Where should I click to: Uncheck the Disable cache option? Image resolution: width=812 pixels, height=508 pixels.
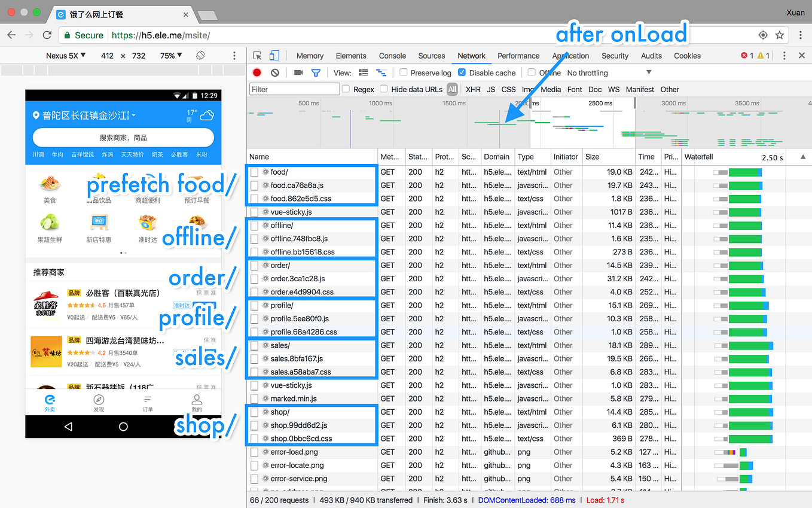coord(462,72)
